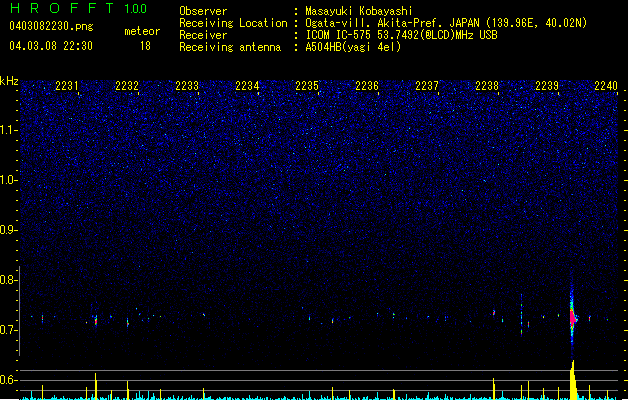Viewport: 629px width, 400px height.
Task: Click the 2238 time marker
Action: tap(487, 86)
